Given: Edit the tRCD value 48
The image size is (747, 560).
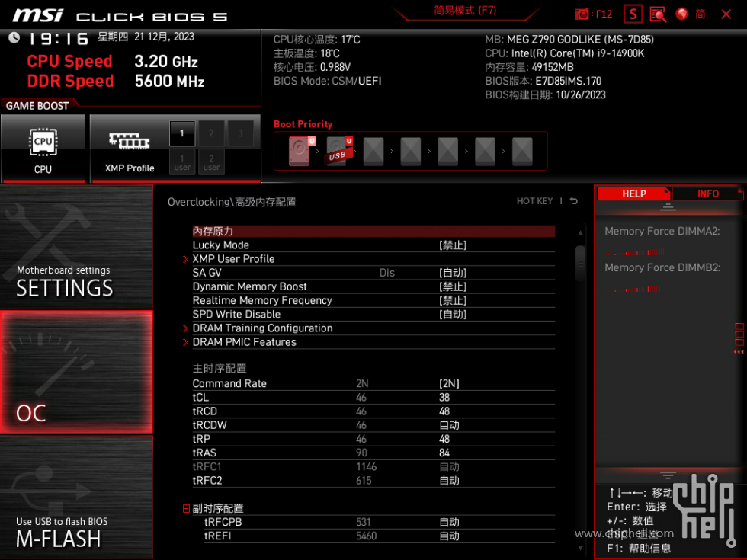Looking at the screenshot, I should [444, 411].
